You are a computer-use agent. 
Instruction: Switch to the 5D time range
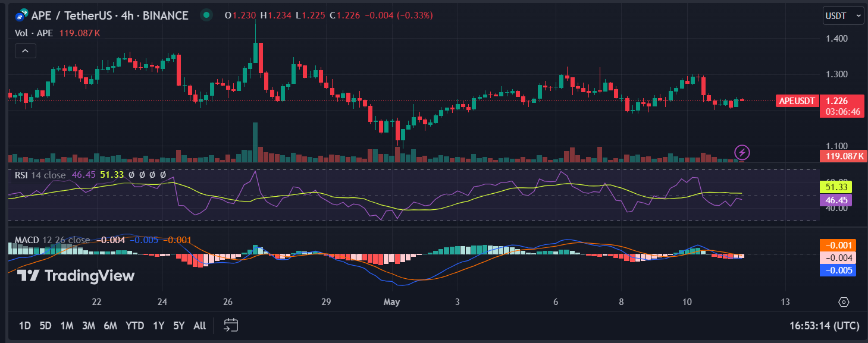pos(45,325)
